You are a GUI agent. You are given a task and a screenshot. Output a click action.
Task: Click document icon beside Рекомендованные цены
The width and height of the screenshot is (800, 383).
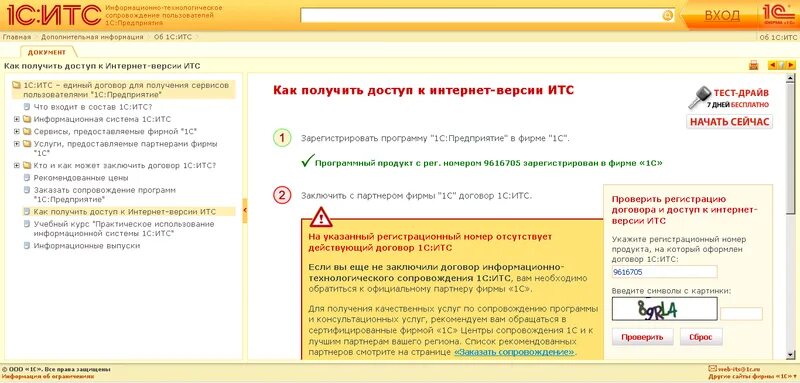click(x=27, y=178)
